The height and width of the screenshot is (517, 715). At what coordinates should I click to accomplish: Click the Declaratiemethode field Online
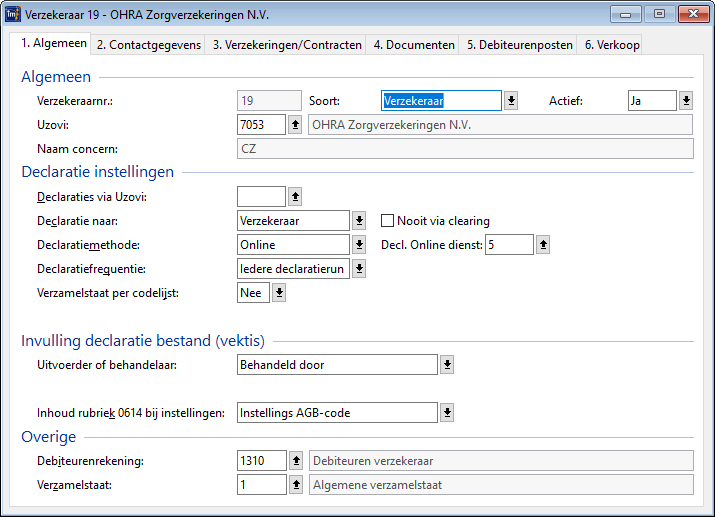[x=293, y=245]
